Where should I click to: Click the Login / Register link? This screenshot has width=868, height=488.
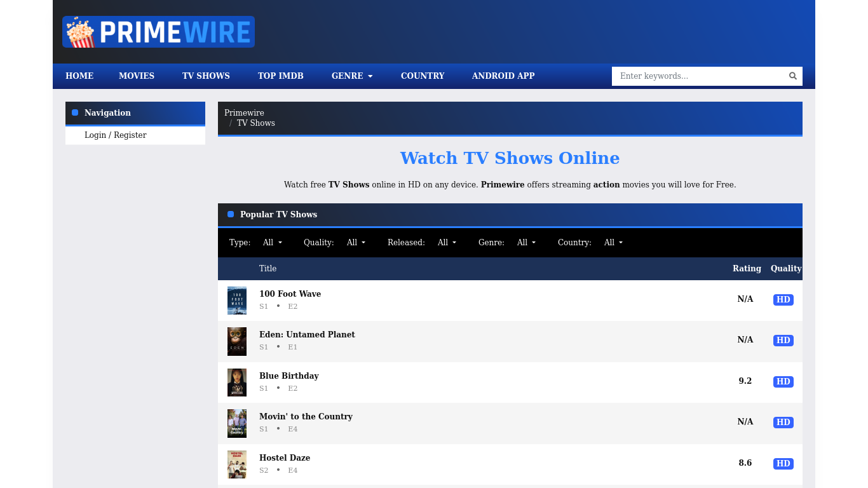click(x=116, y=135)
